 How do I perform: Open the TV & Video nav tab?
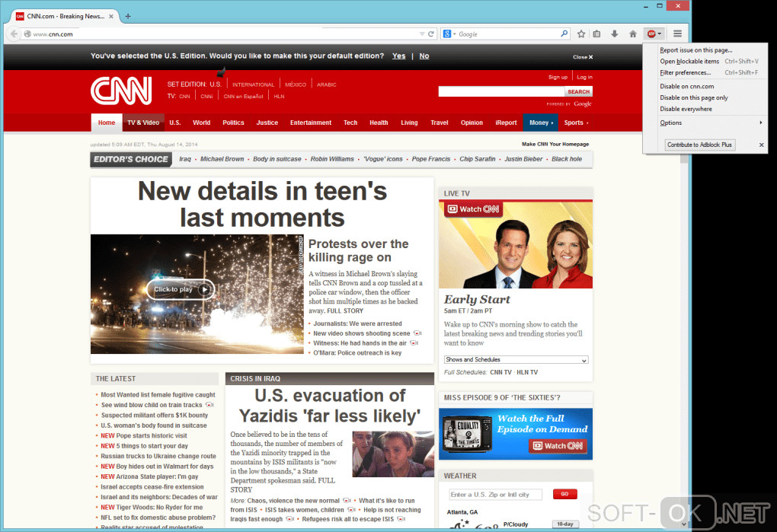[x=143, y=123]
